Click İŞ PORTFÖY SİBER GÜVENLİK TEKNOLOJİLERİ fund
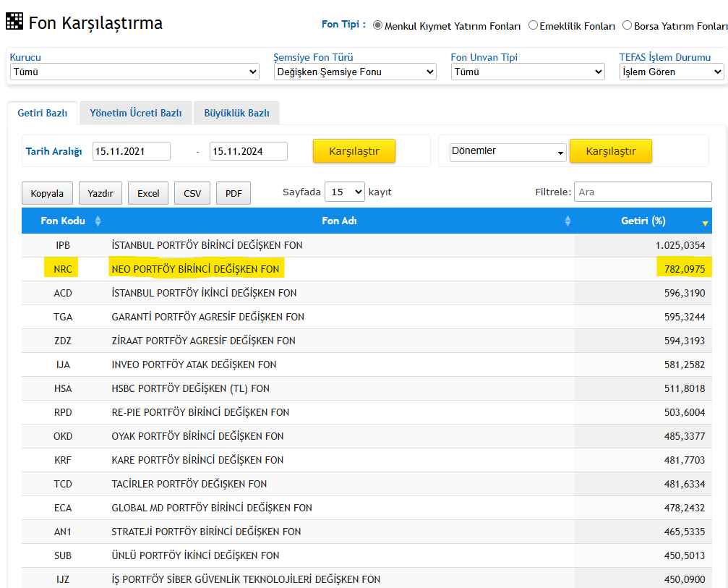Image resolution: width=728 pixels, height=588 pixels. coord(246,579)
